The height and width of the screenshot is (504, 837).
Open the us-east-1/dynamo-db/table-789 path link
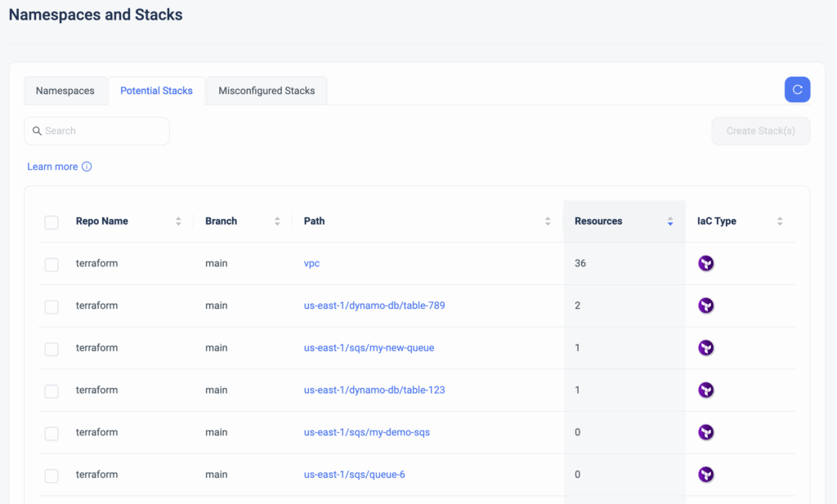pos(374,306)
